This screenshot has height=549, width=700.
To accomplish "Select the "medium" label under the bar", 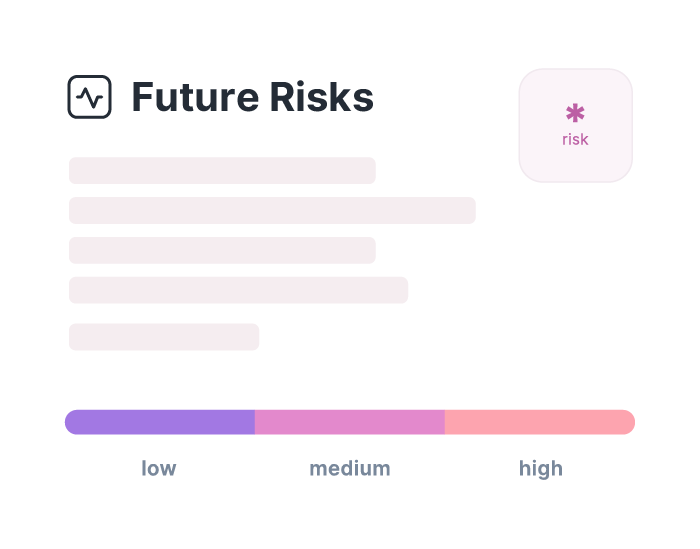I will click(350, 468).
